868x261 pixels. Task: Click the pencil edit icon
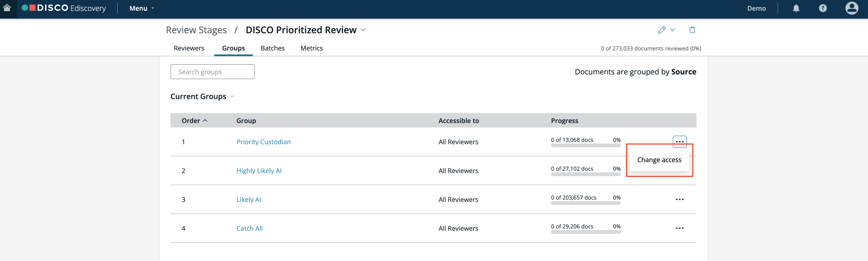coord(662,30)
